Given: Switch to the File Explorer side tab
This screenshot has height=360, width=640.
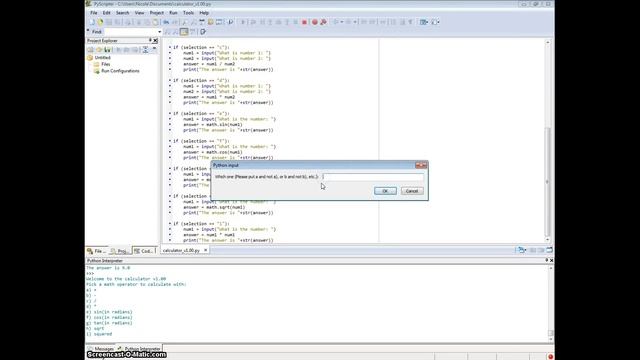Looking at the screenshot, I should (96, 251).
